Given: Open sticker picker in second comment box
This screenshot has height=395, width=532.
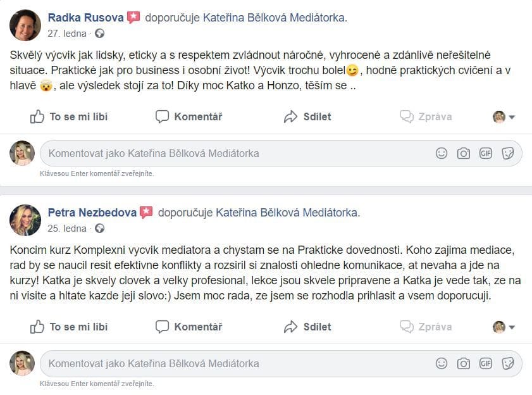Looking at the screenshot, I should coord(507,363).
